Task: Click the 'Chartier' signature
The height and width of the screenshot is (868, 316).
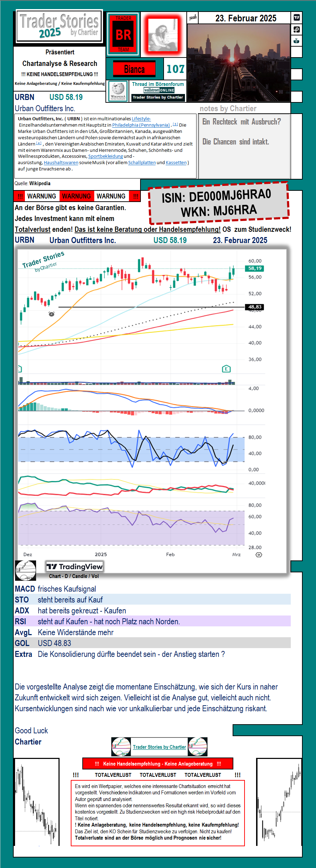Action: 28,742
